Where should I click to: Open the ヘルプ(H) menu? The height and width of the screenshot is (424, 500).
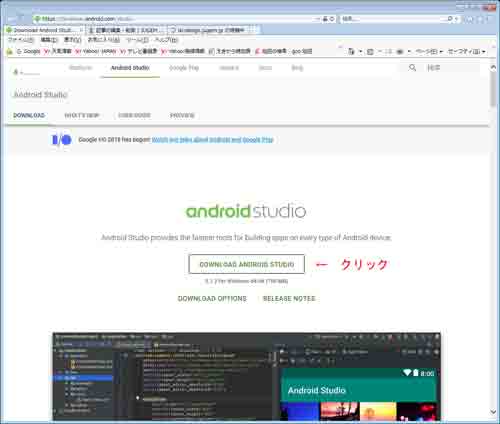(x=166, y=40)
